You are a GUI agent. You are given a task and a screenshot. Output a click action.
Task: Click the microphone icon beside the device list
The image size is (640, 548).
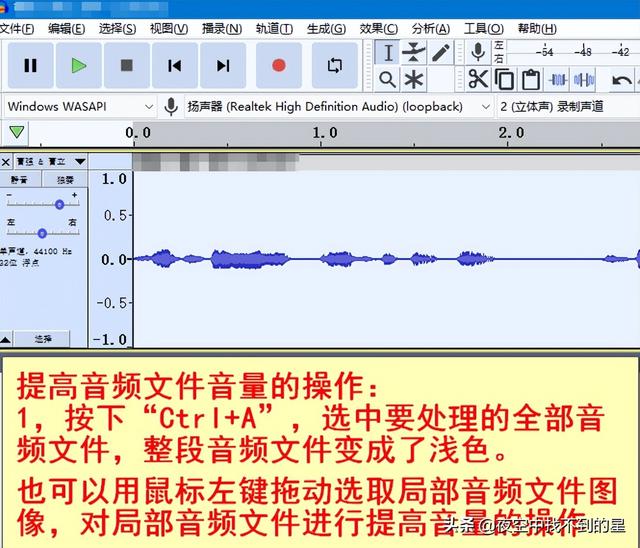click(171, 106)
